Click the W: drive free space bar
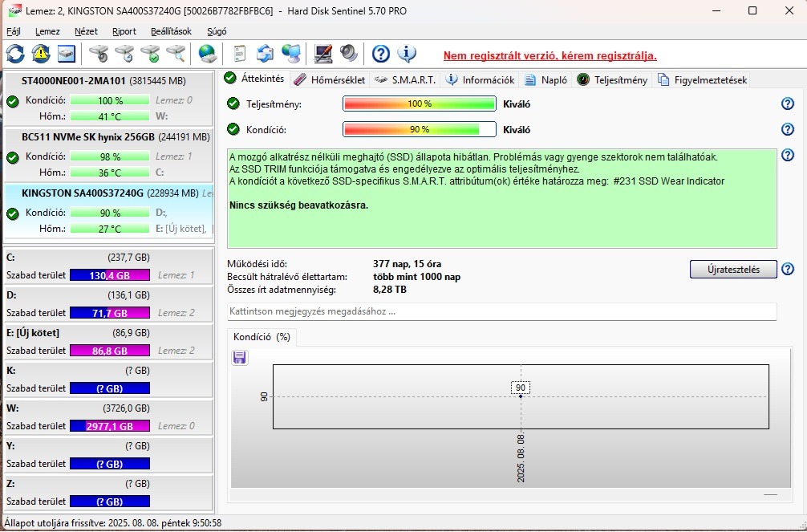Screen dimensions: 807x532 pyautogui.click(x=110, y=426)
